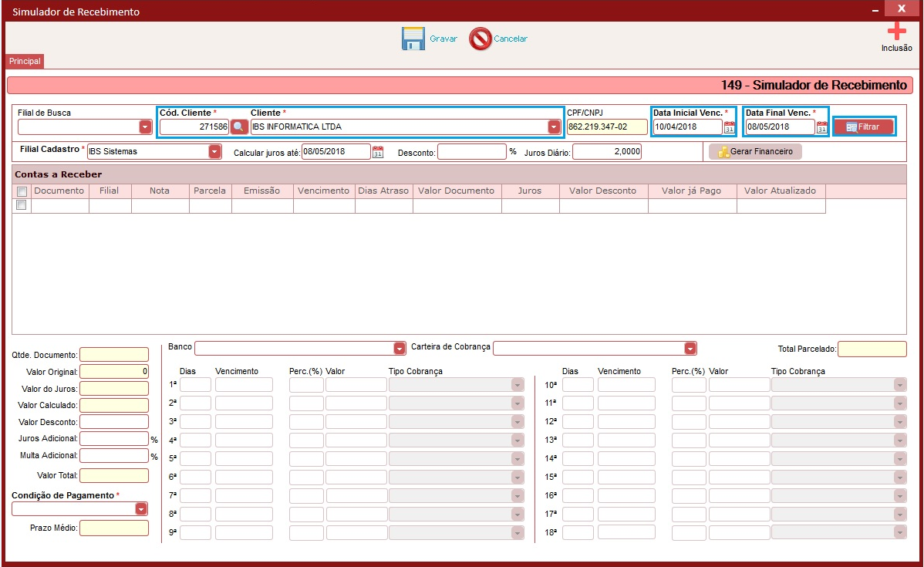Open calendar for Data Final Venc.
The width and height of the screenshot is (924, 567).
821,127
